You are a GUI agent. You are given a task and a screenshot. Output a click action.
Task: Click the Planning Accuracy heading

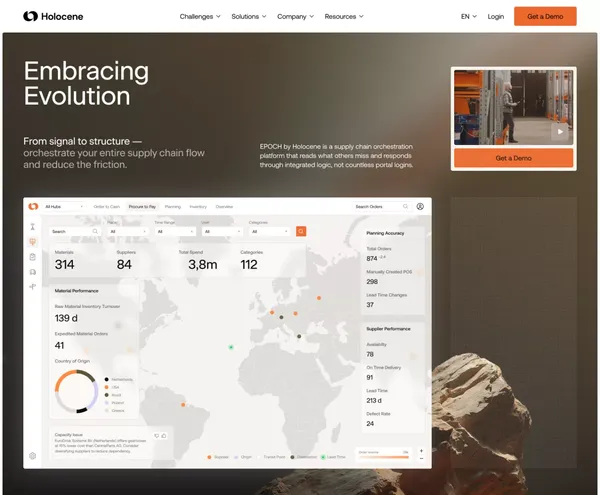point(385,233)
